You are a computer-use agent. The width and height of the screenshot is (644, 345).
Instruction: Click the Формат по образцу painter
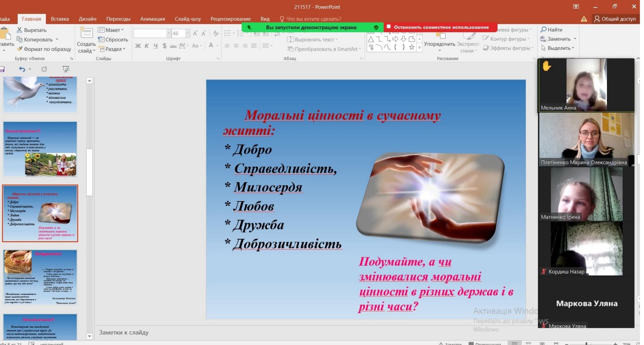tap(44, 49)
